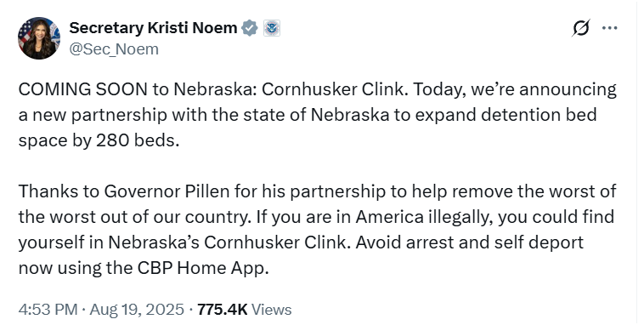Open the 775.4K view count
Screen dimensions: 644x325
coord(223,310)
